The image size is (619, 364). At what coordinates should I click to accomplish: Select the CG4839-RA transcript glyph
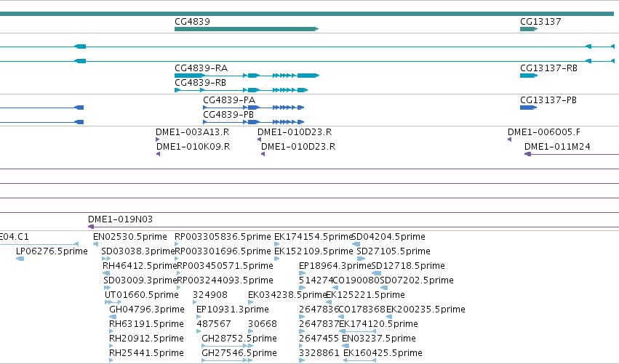coord(247,76)
